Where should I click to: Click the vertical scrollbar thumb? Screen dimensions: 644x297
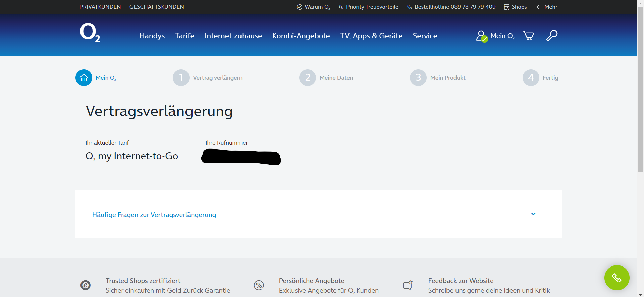pyautogui.click(x=641, y=89)
